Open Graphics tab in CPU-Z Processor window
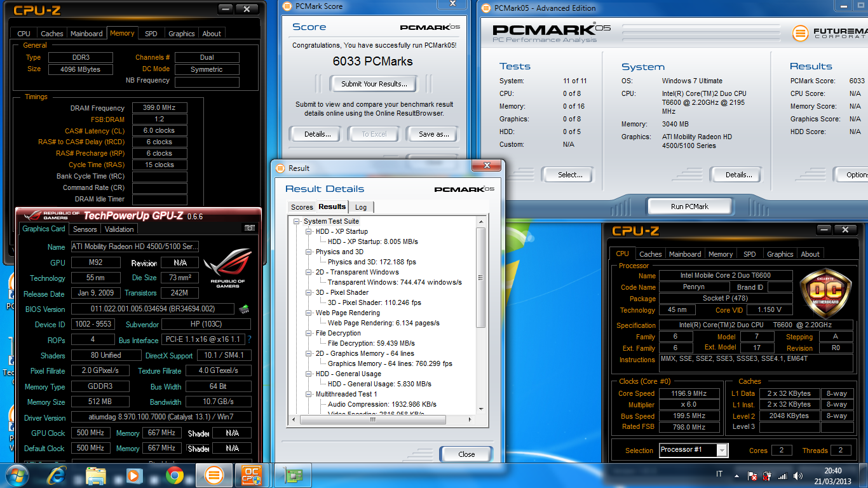The width and height of the screenshot is (868, 488). [780, 254]
